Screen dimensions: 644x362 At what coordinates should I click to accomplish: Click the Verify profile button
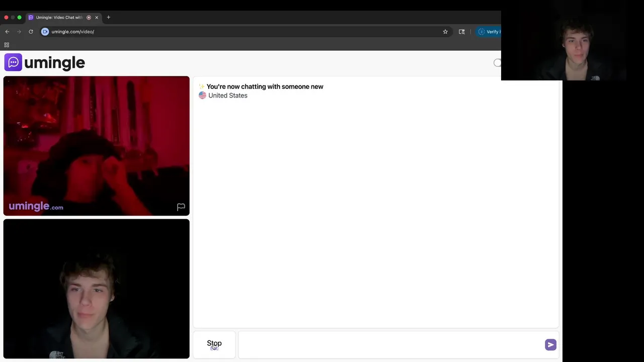coord(489,32)
